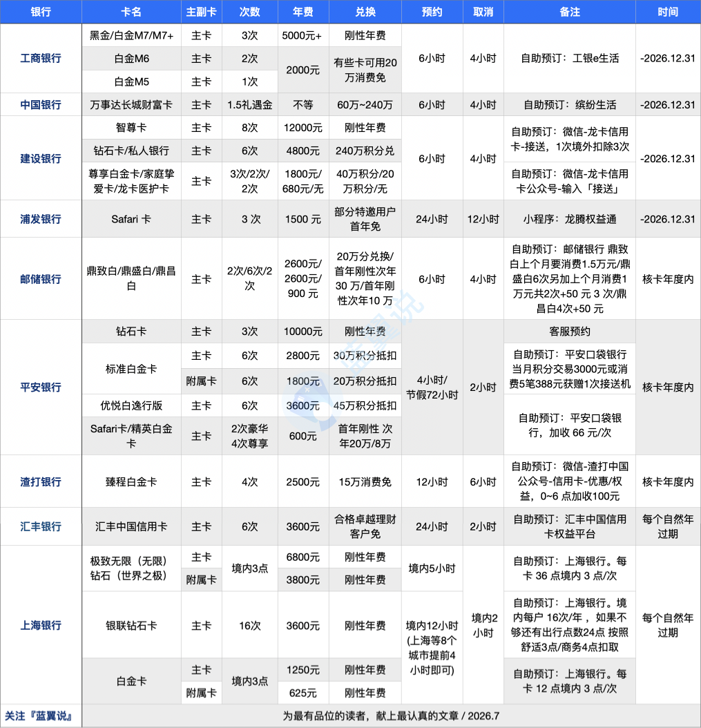This screenshot has width=701, height=728.
Task: Click the 白金M5 card name cell
Action: (131, 82)
